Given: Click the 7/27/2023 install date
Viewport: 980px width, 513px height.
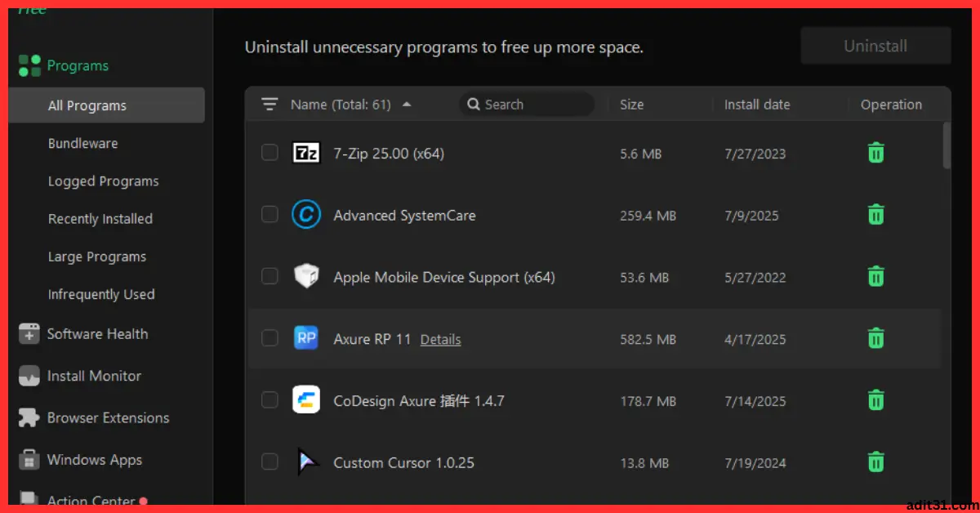Looking at the screenshot, I should 755,154.
